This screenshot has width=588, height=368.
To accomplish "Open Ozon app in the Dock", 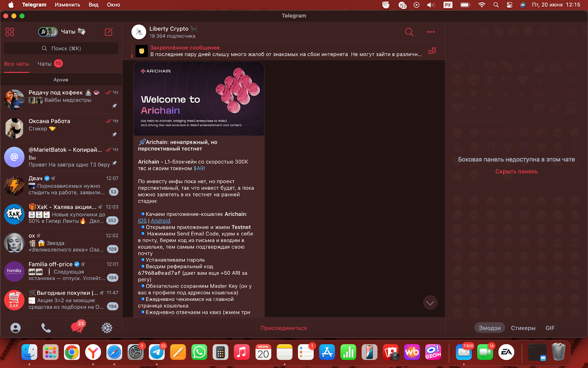I will 433,353.
